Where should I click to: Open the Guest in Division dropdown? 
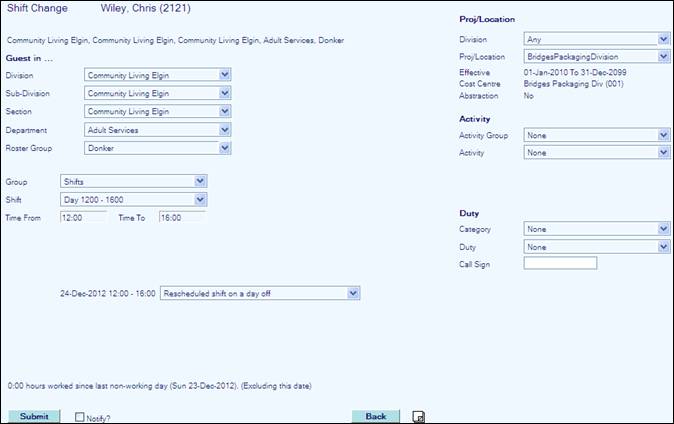pos(158,74)
